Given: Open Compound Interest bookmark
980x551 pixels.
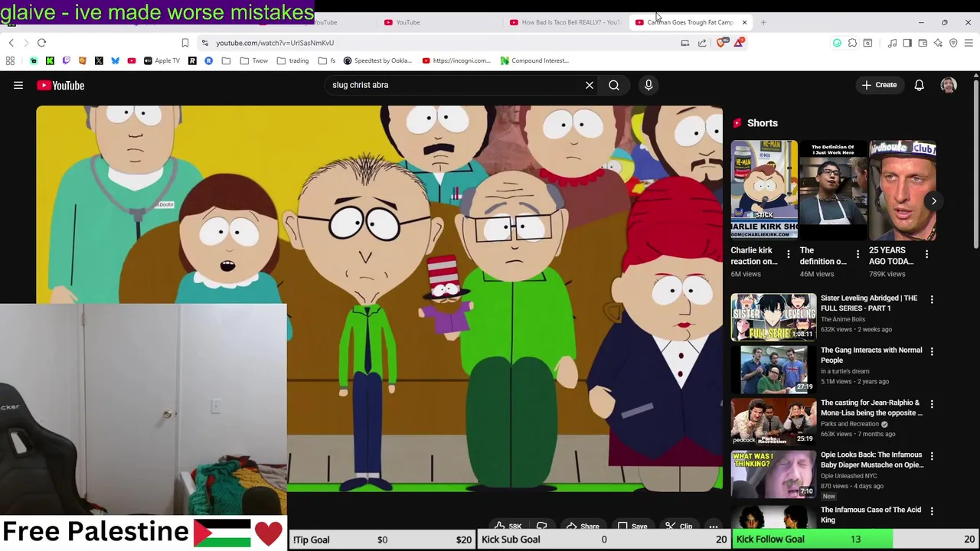Looking at the screenshot, I should coord(534,60).
